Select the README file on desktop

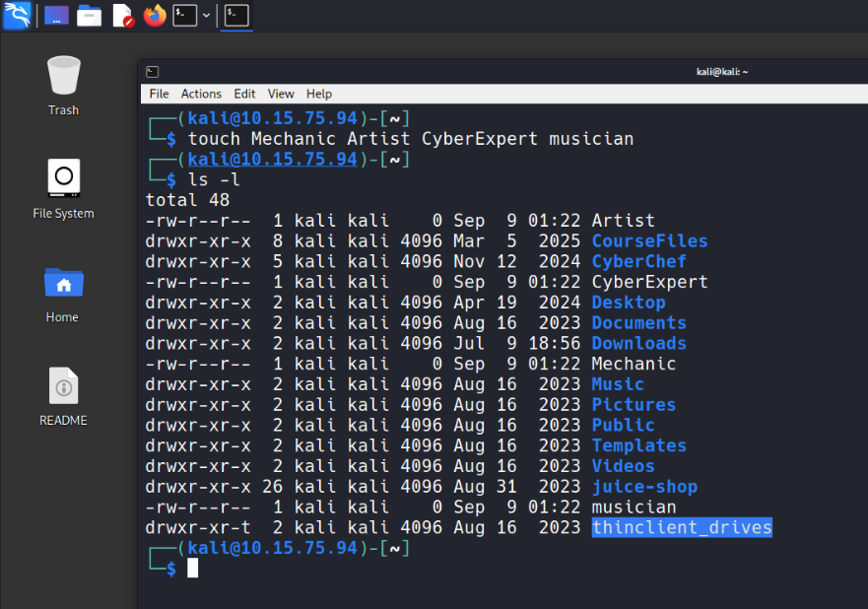coord(63,387)
